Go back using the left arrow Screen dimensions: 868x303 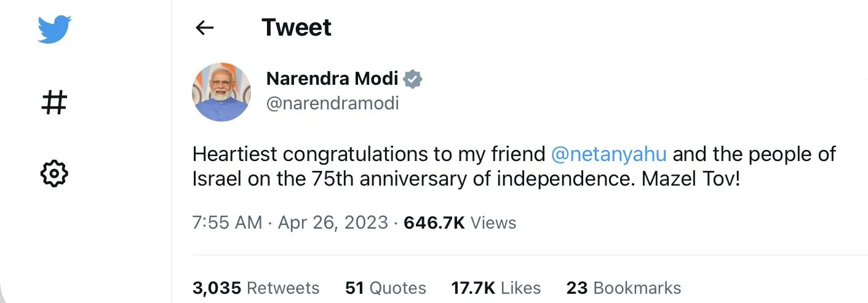pos(204,28)
